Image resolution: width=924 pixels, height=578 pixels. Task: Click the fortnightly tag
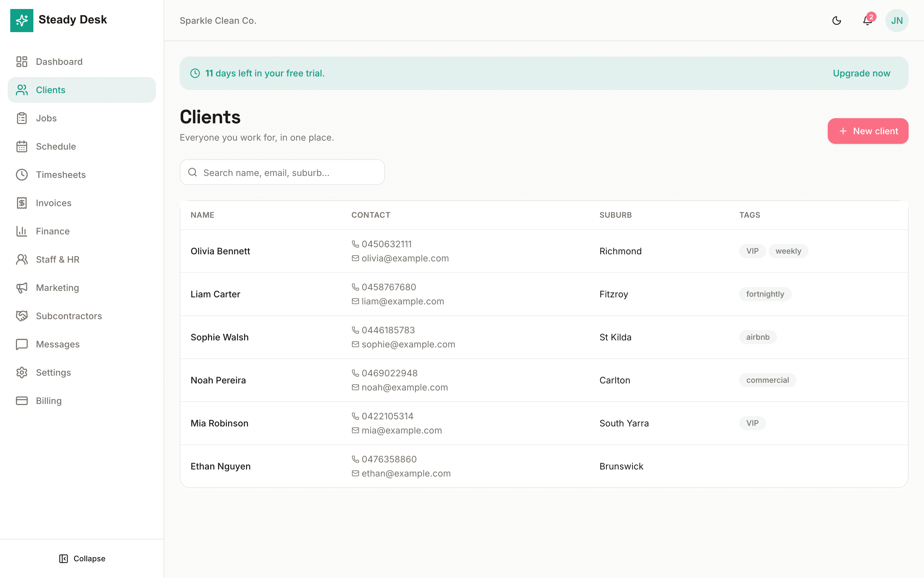(x=765, y=294)
